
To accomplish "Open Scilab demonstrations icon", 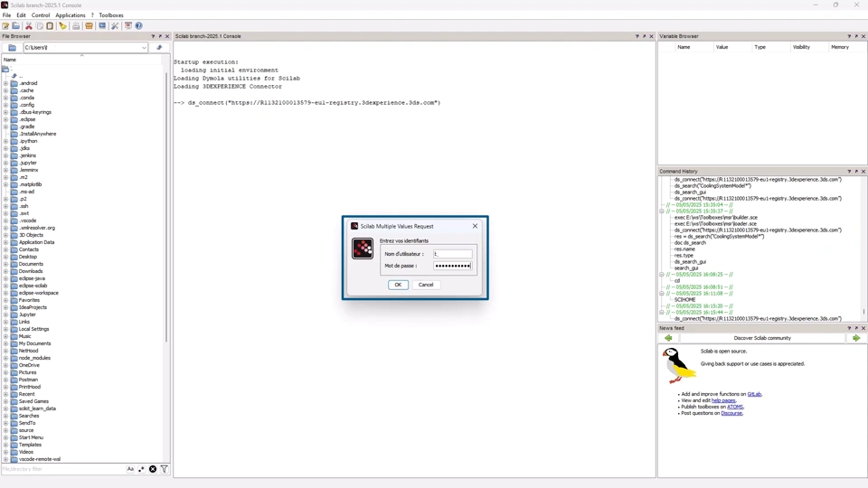I will 127,26.
